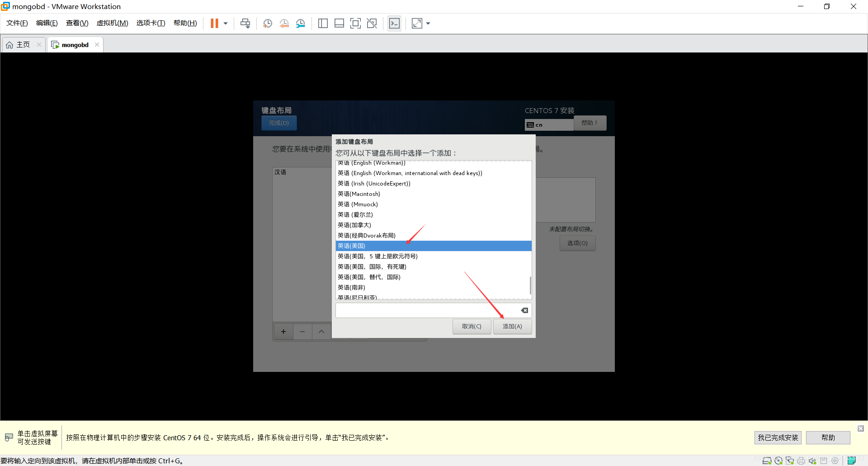
Task: Select 英语(美国, 国际, 有死键) layout
Action: 434,267
